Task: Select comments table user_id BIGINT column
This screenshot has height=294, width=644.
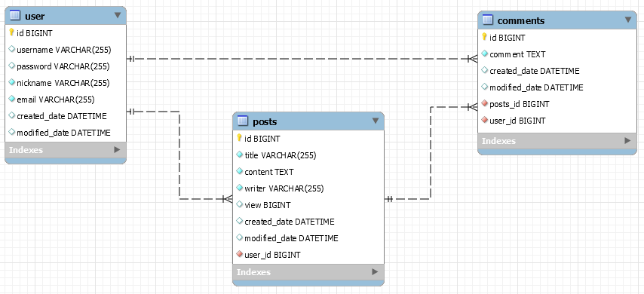Action: click(x=517, y=121)
